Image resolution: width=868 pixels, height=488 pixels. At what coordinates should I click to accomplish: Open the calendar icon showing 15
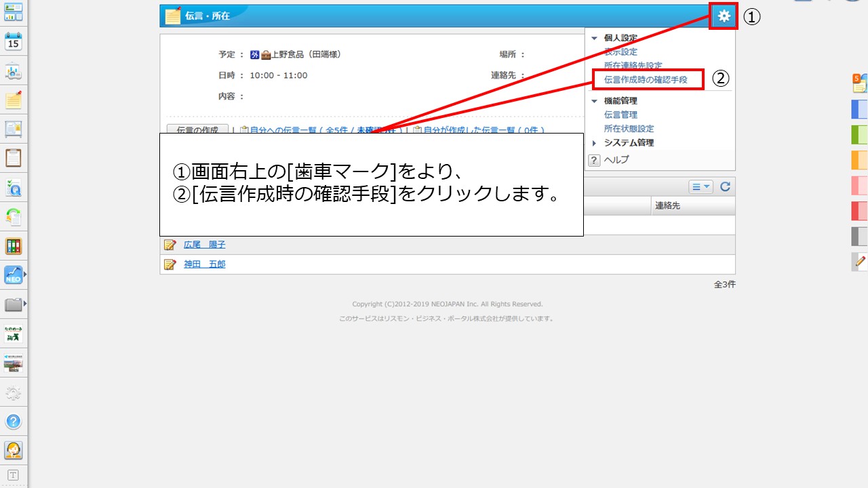click(x=14, y=42)
